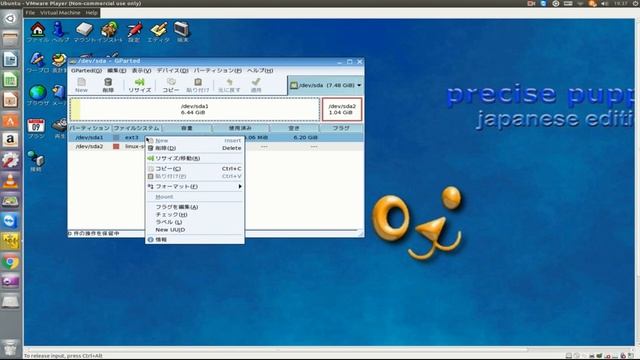
Task: Open VMware Virtual Machine menu
Action: pyautogui.click(x=60, y=13)
